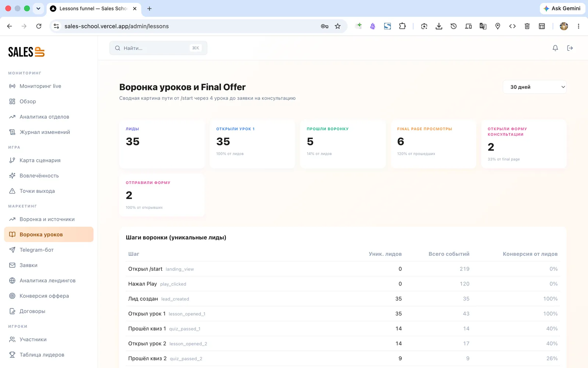
Task: Go to Договоры page
Action: tap(49, 311)
